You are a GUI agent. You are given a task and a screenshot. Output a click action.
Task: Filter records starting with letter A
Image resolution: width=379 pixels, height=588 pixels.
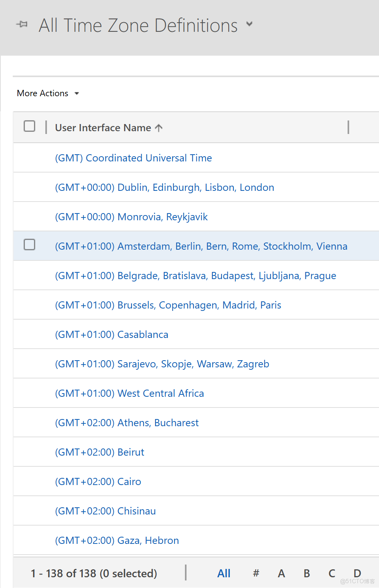click(282, 573)
